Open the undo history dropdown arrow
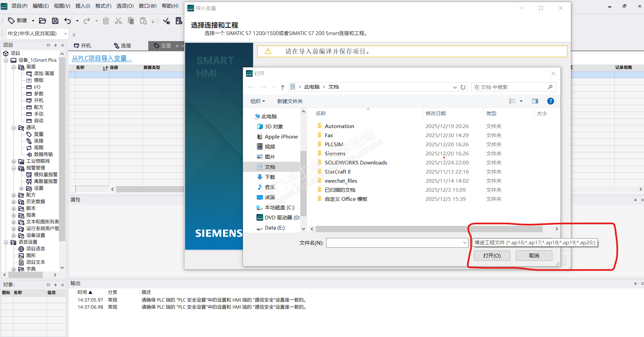Image resolution: width=644 pixels, height=337 pixels. point(77,21)
